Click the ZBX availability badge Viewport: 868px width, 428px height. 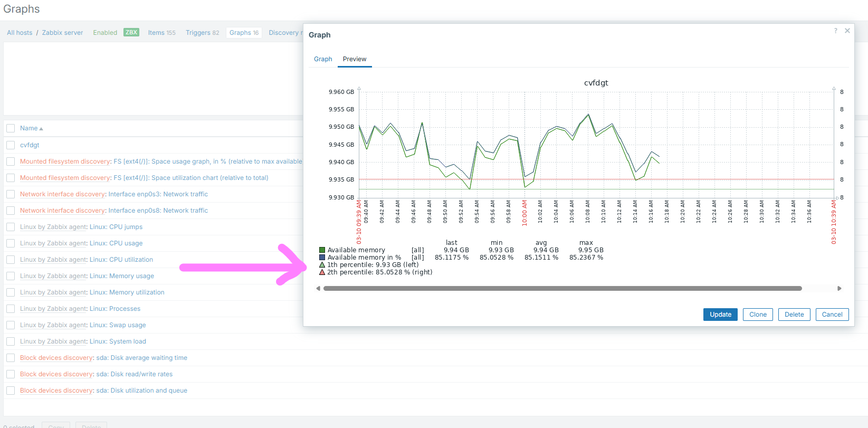click(x=131, y=32)
